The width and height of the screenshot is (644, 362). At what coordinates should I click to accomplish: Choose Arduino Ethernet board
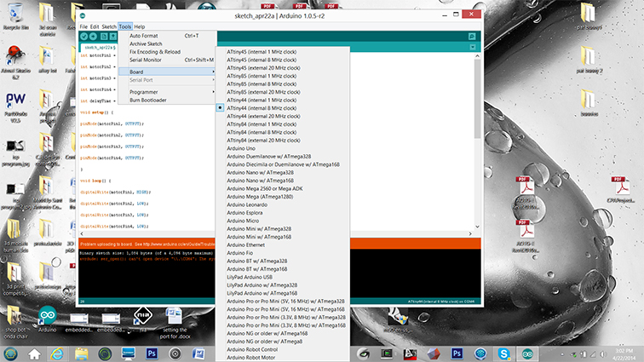[x=246, y=245]
